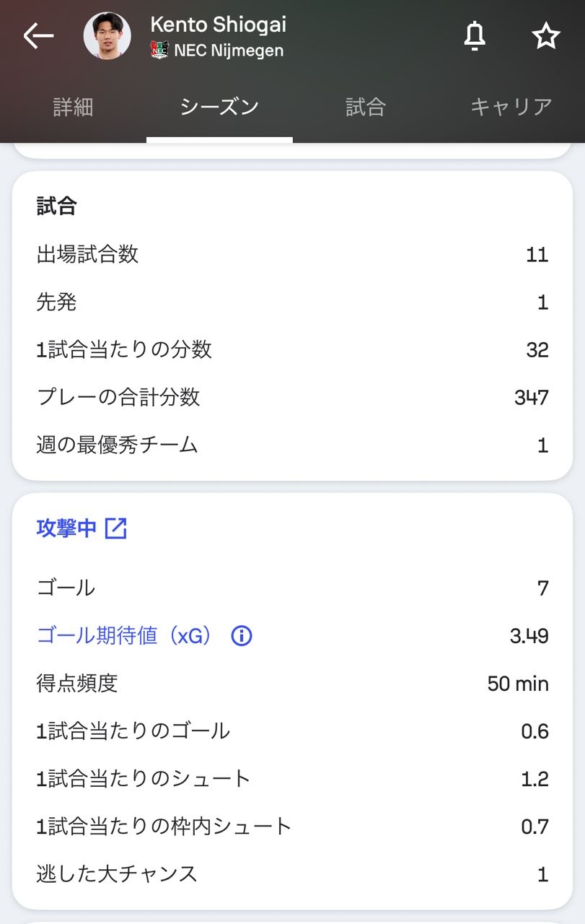The width and height of the screenshot is (585, 924).
Task: Open Kento Shiogai's profile photo
Action: 107,36
